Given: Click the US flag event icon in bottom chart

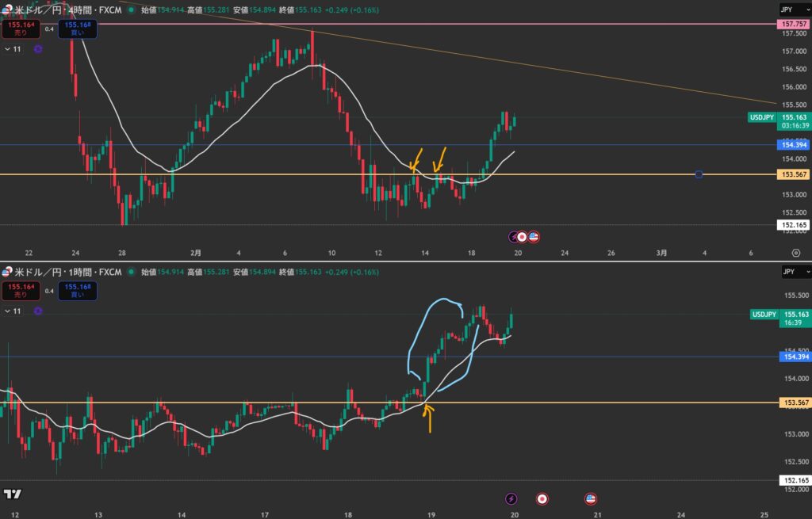Looking at the screenshot, I should pos(590,498).
